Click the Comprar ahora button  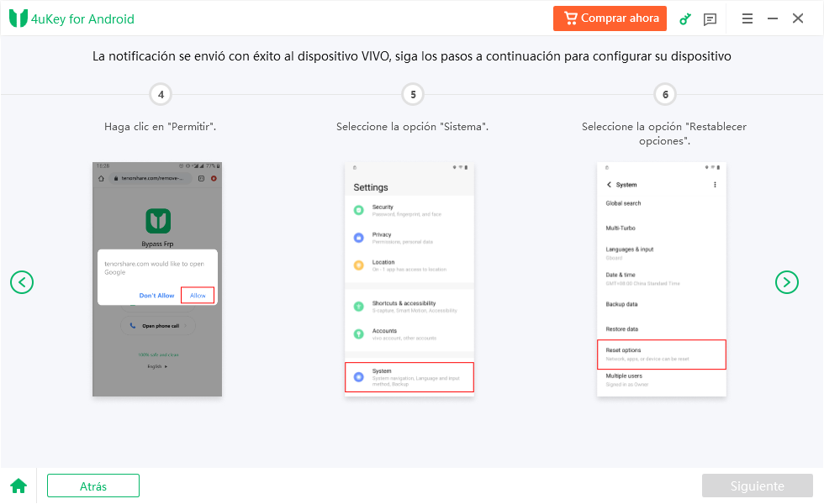pos(610,18)
